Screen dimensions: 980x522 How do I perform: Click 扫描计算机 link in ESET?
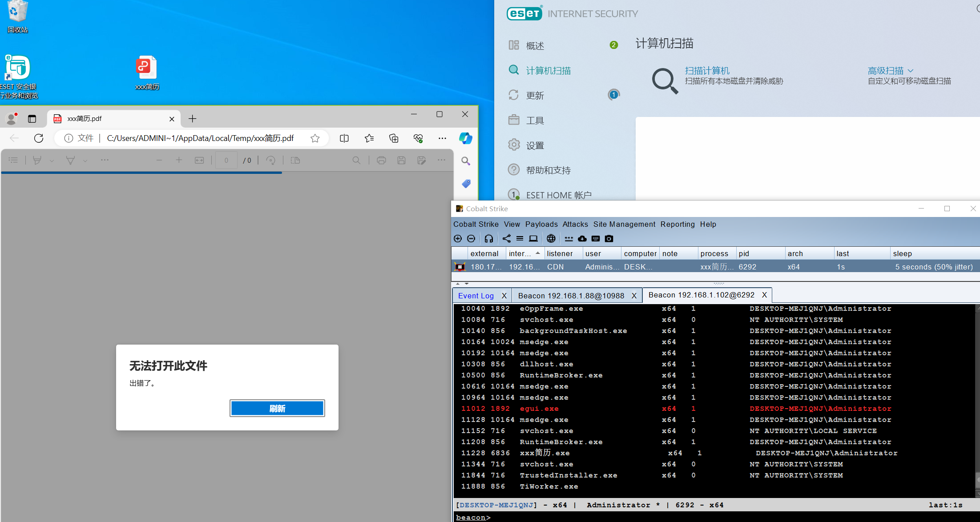(707, 71)
